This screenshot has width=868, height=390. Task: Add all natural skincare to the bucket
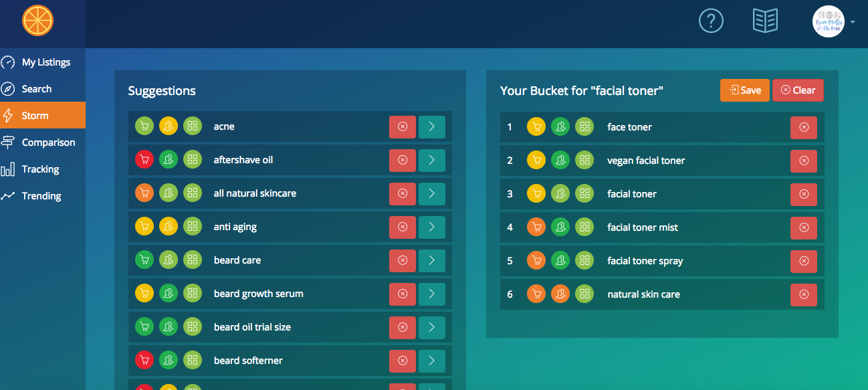[432, 193]
